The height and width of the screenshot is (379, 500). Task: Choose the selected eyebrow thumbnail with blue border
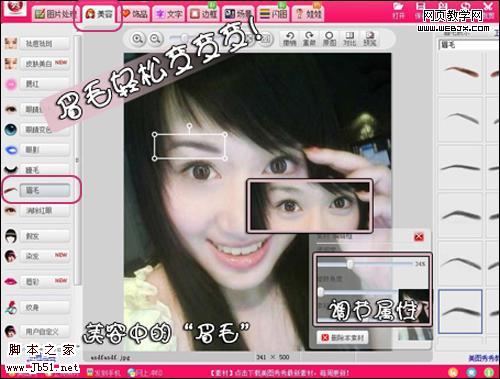460,312
